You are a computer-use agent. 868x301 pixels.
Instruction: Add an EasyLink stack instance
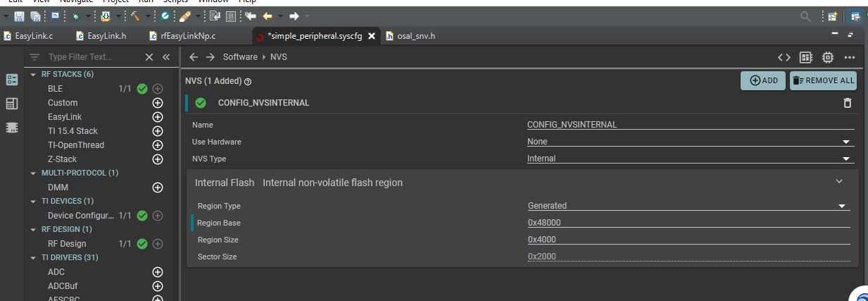click(158, 117)
